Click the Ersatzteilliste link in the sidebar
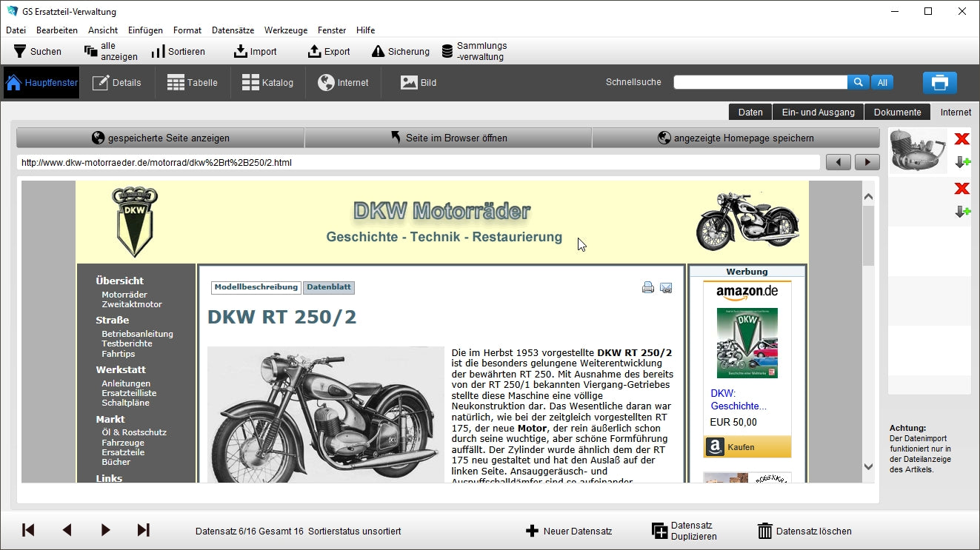Viewport: 980px width, 550px height. [129, 393]
